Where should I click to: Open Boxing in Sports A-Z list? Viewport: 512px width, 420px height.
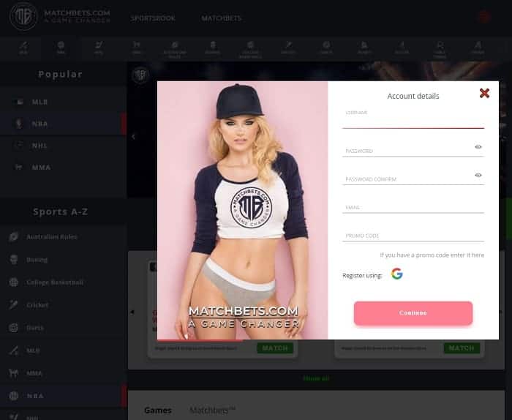click(x=64, y=260)
